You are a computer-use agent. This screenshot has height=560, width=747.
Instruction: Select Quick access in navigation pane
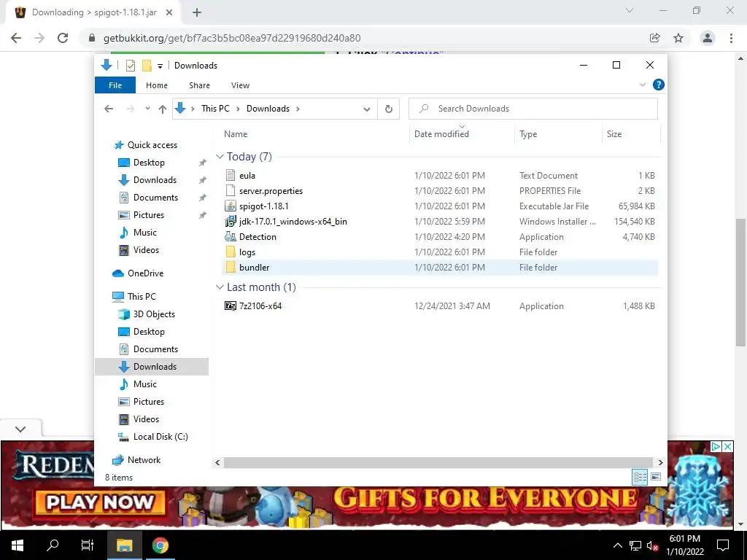[x=152, y=145]
